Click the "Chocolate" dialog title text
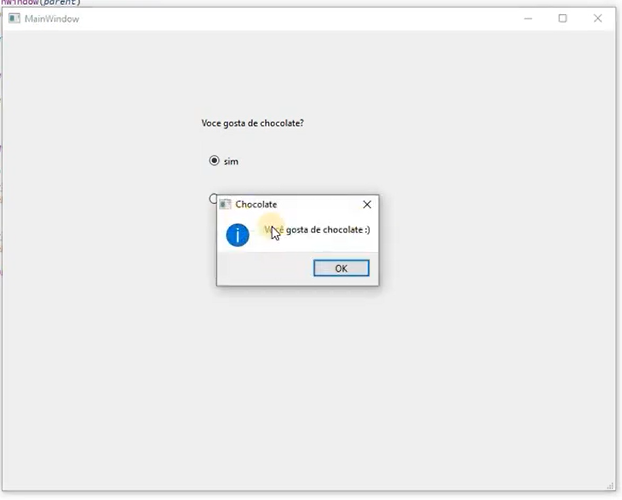The height and width of the screenshot is (500, 622). click(x=256, y=204)
